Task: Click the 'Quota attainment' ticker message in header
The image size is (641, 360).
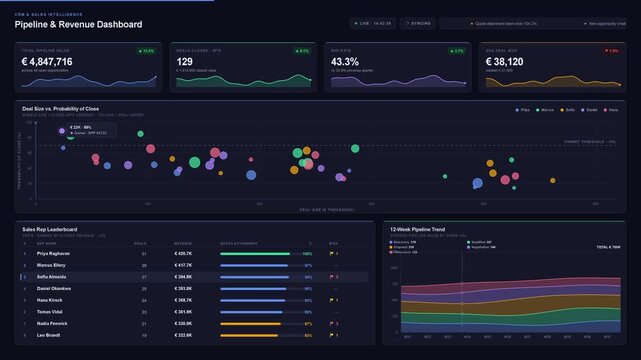Action: pyautogui.click(x=504, y=24)
